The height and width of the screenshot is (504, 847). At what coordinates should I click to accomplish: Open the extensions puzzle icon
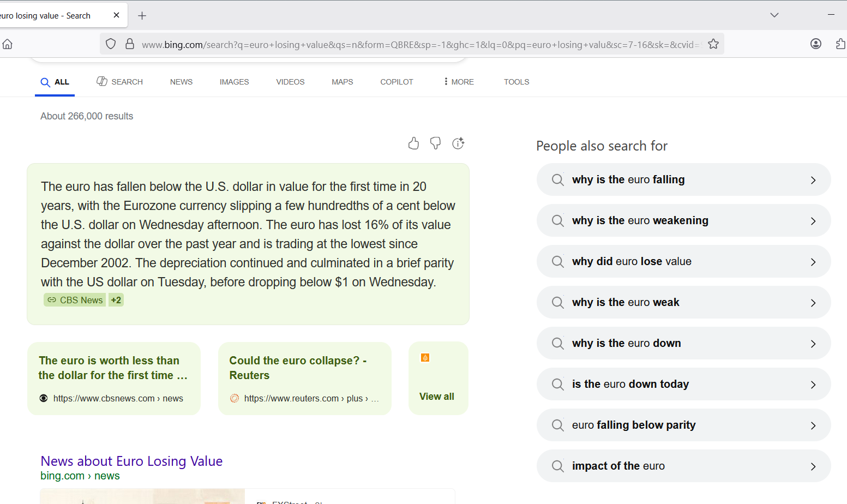tap(841, 44)
